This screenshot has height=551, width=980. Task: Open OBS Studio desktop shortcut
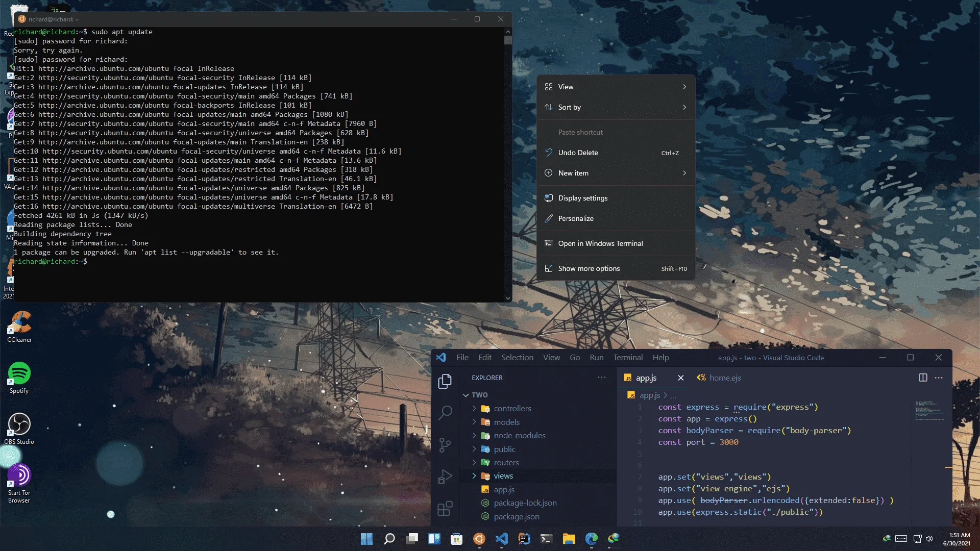[x=19, y=429]
